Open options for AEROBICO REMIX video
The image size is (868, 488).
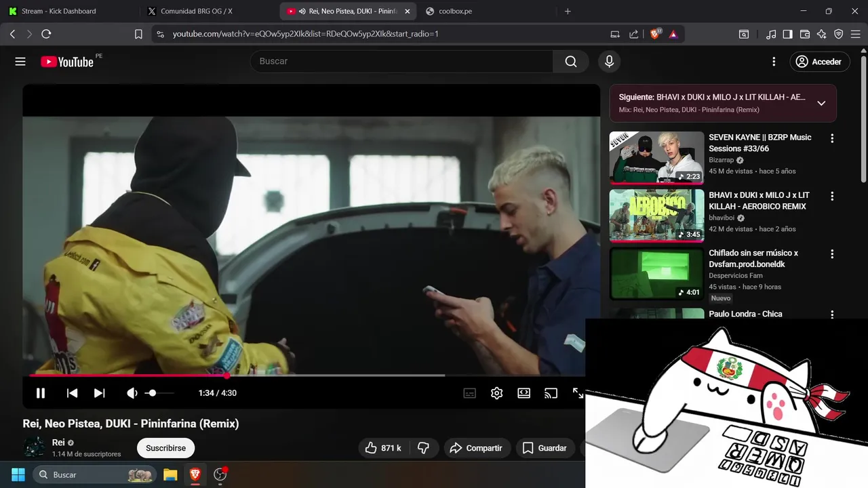pos(832,196)
